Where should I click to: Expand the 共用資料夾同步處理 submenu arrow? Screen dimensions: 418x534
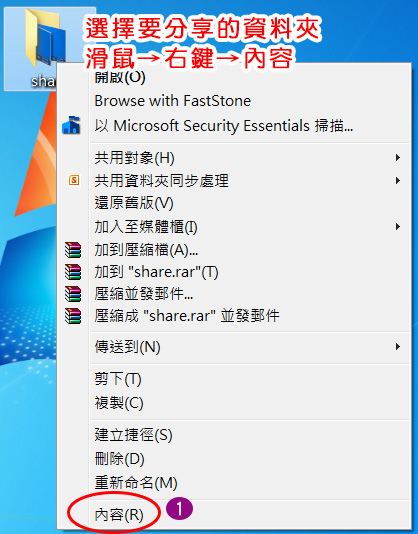pos(397,180)
